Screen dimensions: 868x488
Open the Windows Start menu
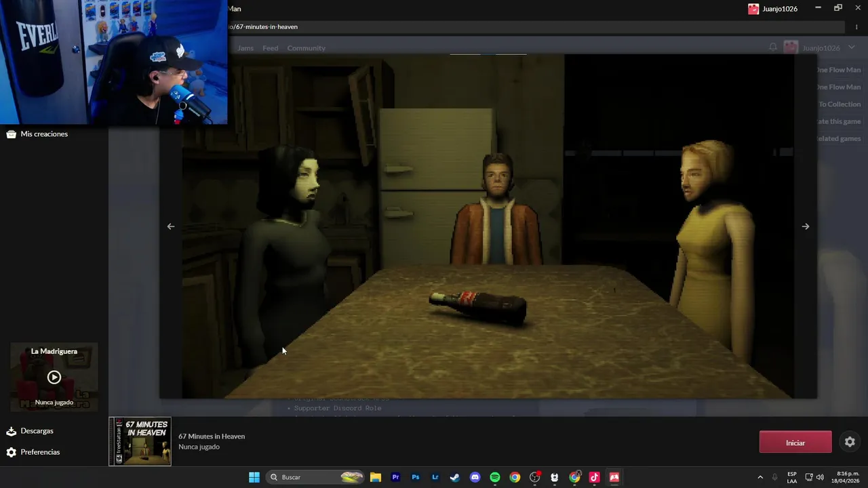pos(254,477)
